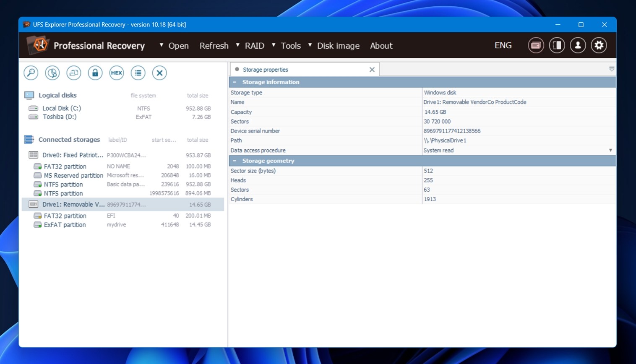
Task: Open the settings gear icon
Action: point(599,45)
